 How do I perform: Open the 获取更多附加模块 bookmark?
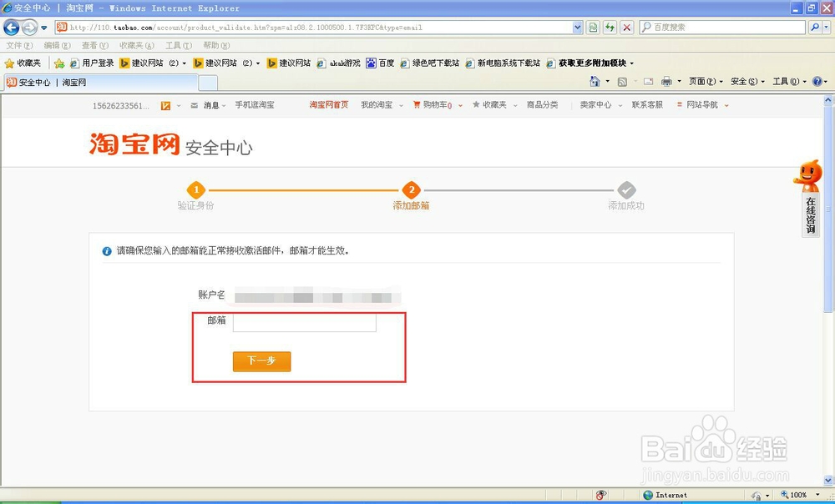pos(590,63)
